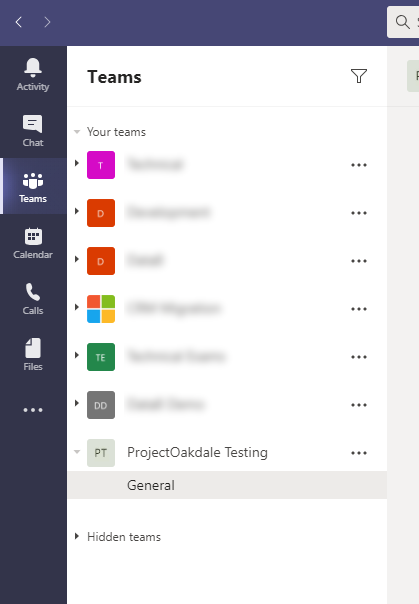Collapse the Your teams section
The width and height of the screenshot is (419, 604).
[77, 132]
